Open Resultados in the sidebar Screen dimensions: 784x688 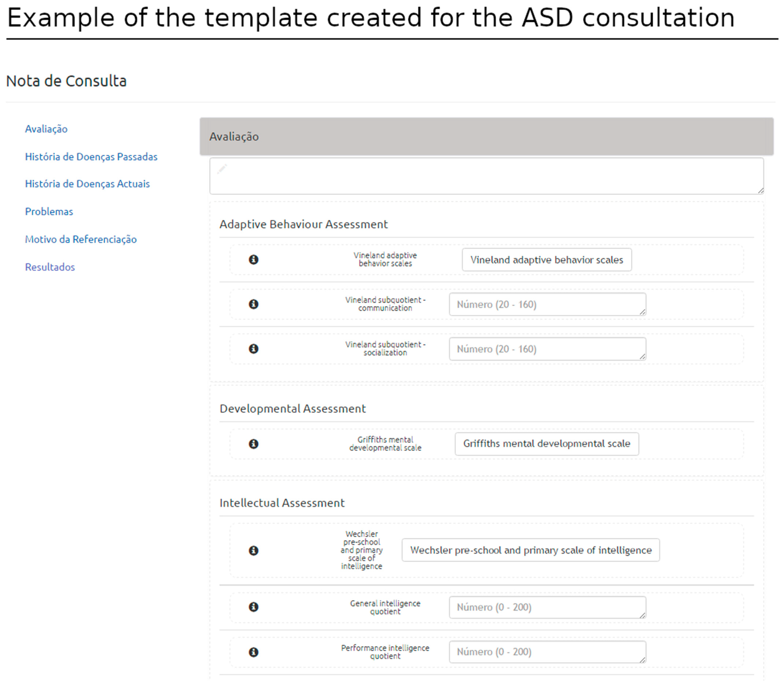pyautogui.click(x=50, y=267)
